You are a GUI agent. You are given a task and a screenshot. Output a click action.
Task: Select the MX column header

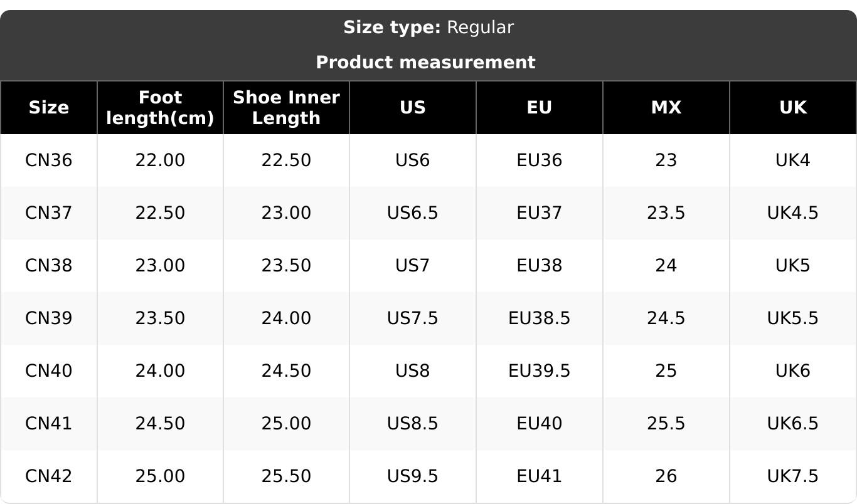point(666,108)
